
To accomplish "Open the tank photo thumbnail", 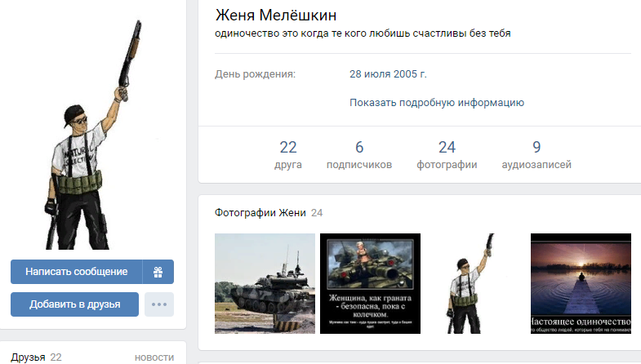I will click(x=265, y=283).
